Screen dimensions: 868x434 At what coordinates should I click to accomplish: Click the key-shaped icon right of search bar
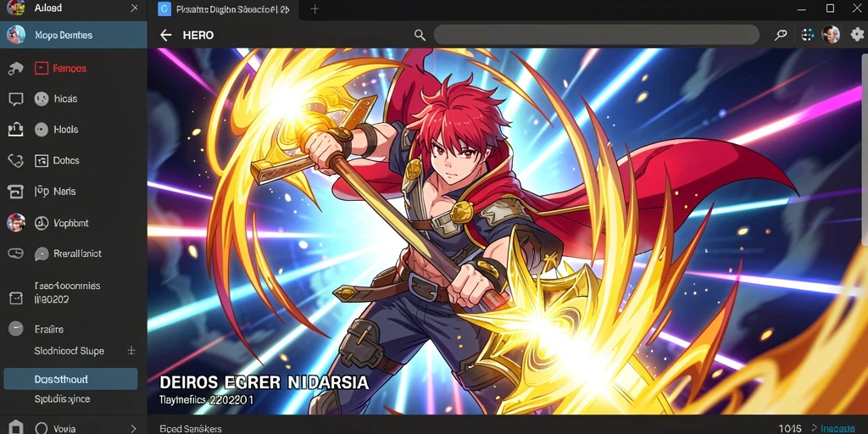(x=781, y=35)
